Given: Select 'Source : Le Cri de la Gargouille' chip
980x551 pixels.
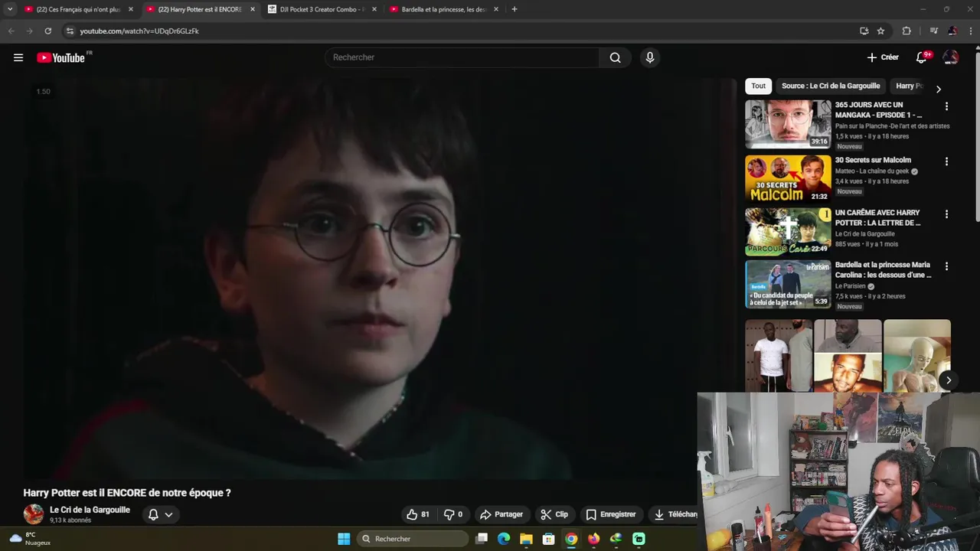Looking at the screenshot, I should [x=831, y=86].
